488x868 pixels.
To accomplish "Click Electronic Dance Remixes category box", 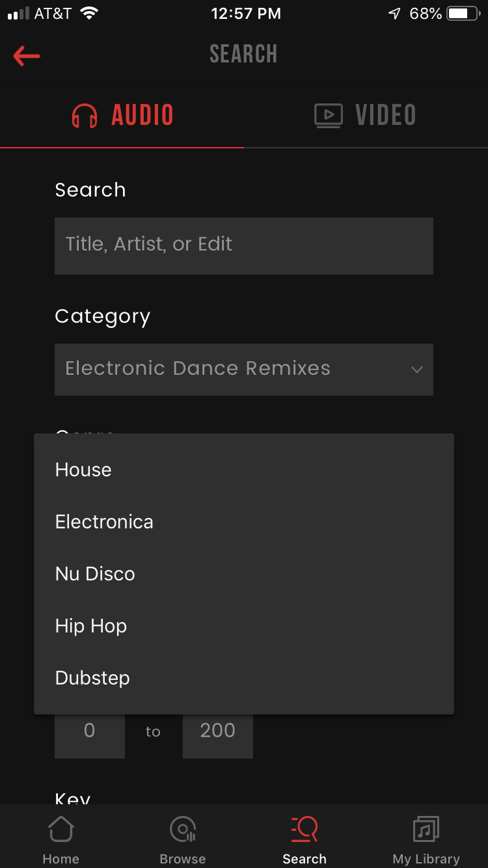I will click(228, 369).
